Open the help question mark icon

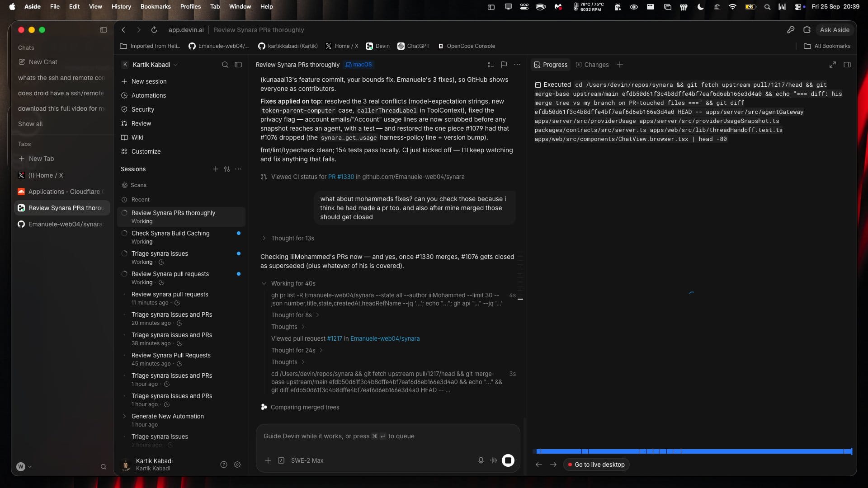click(224, 465)
